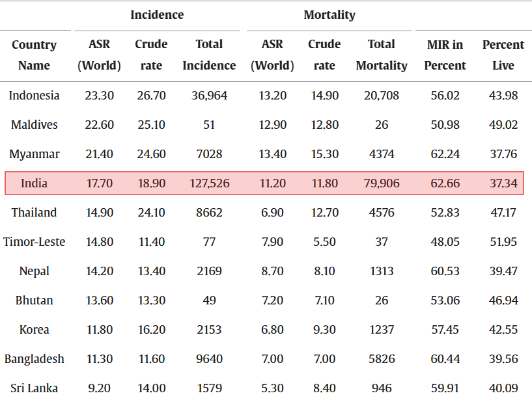The width and height of the screenshot is (532, 402).
Task: Click Bhutan's percent live value 46.94
Action: point(503,301)
